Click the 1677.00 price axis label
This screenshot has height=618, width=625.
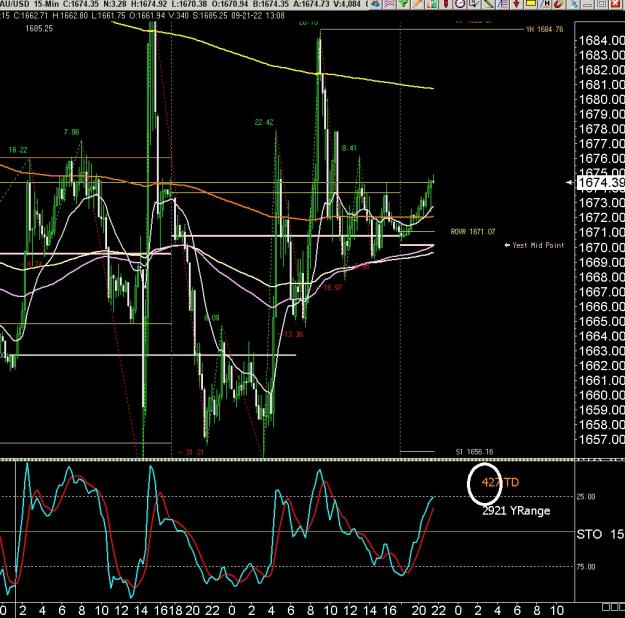601,144
